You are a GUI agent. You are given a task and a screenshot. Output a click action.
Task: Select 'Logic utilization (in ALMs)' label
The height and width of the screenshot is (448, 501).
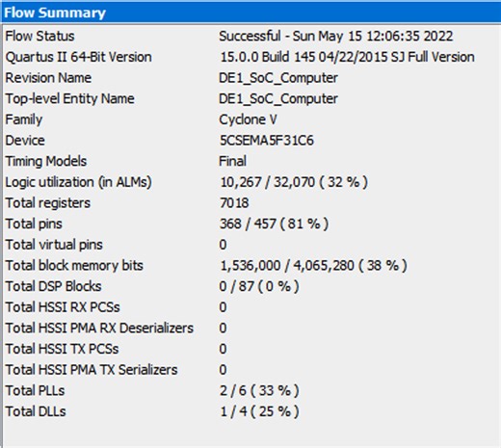point(78,182)
